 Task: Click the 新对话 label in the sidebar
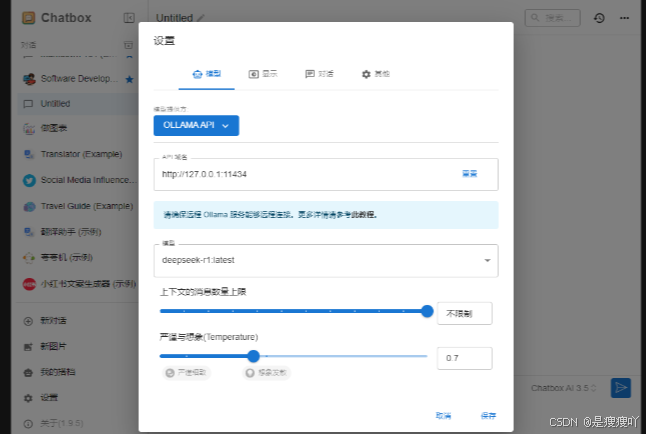tap(53, 321)
